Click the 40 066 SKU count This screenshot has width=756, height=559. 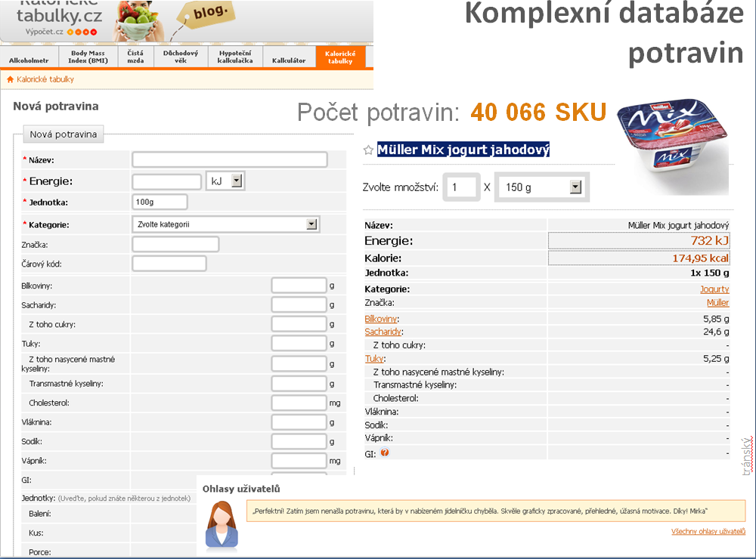click(x=538, y=113)
